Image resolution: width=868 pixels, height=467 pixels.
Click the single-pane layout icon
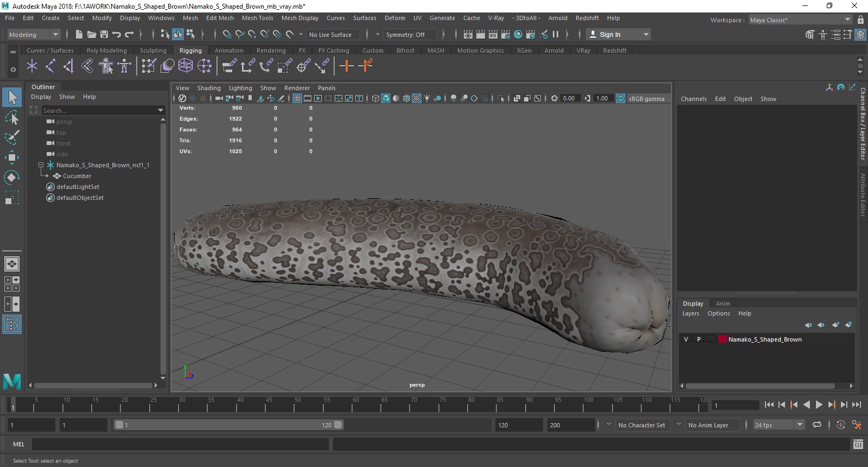[12, 264]
